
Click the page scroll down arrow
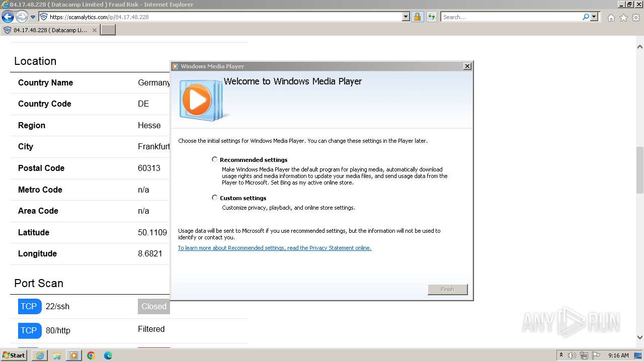(639, 337)
